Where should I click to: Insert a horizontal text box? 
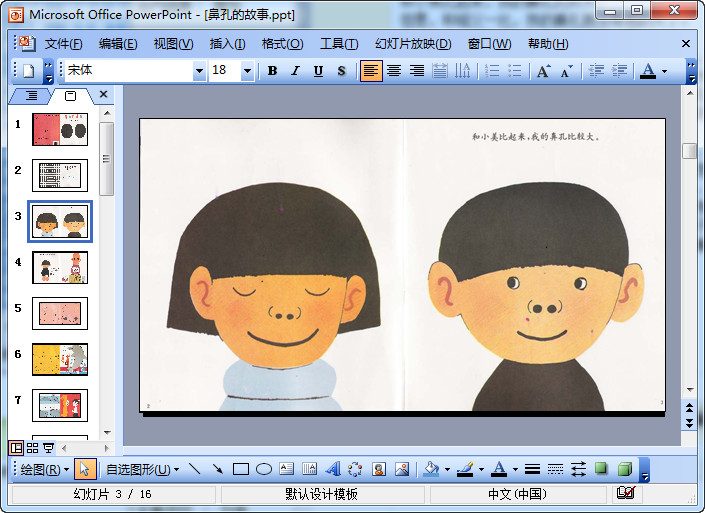pyautogui.click(x=286, y=469)
